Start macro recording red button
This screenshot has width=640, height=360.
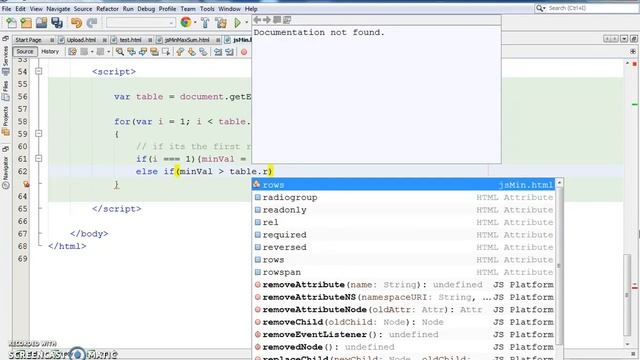tap(244, 52)
